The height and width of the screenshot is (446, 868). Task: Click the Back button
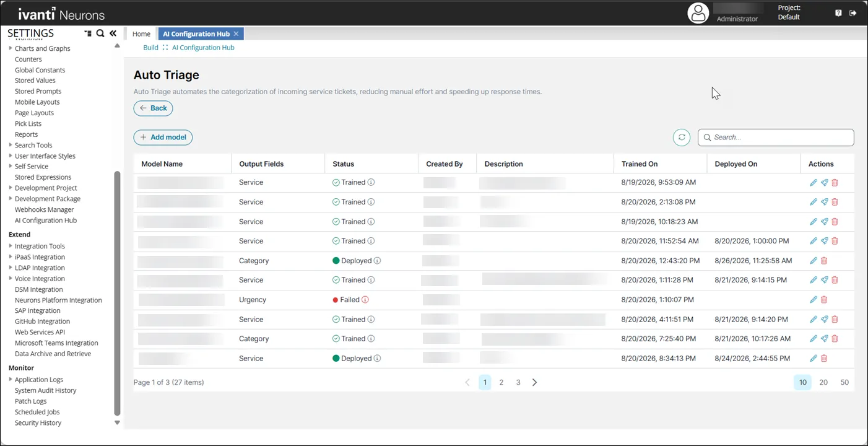[x=153, y=108]
